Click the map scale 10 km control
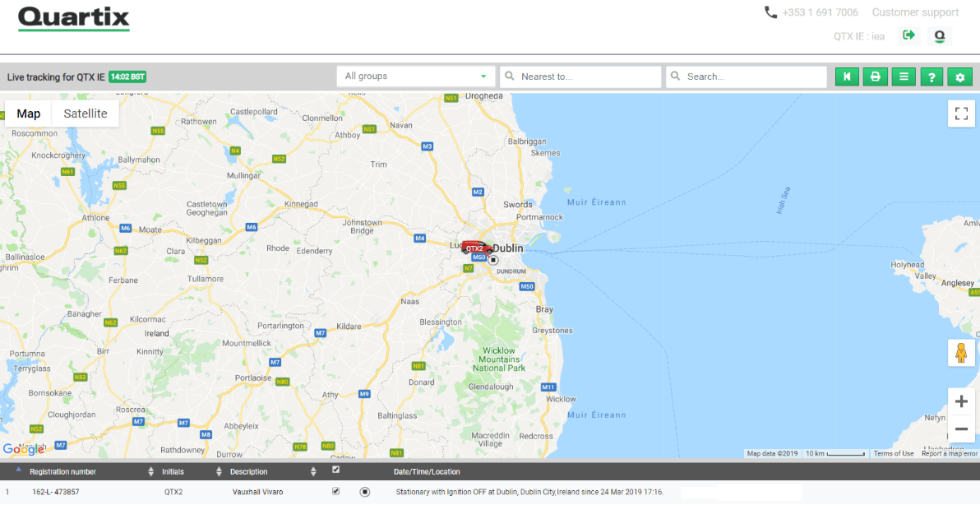980x505 pixels. [x=835, y=454]
